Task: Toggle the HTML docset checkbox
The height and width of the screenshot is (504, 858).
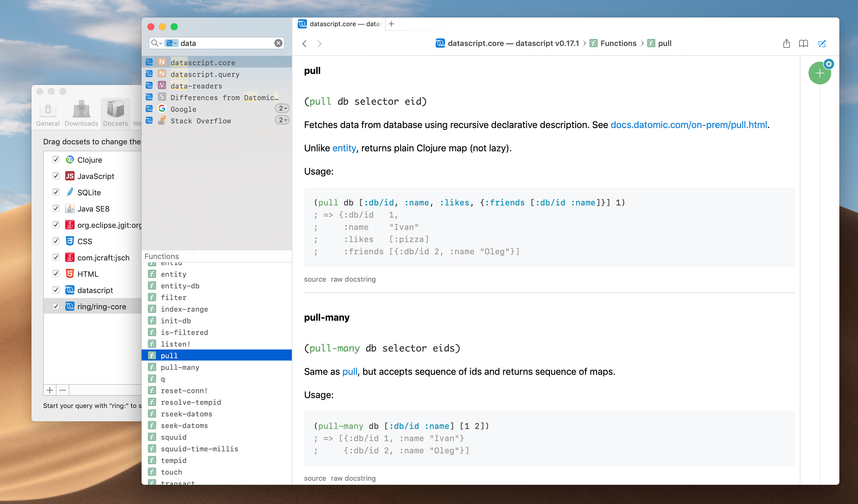Action: (56, 274)
